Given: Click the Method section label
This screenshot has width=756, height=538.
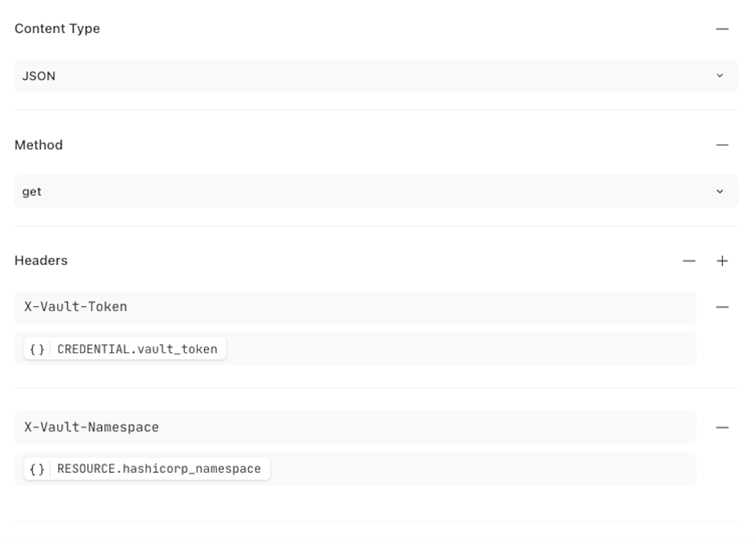Looking at the screenshot, I should (38, 145).
